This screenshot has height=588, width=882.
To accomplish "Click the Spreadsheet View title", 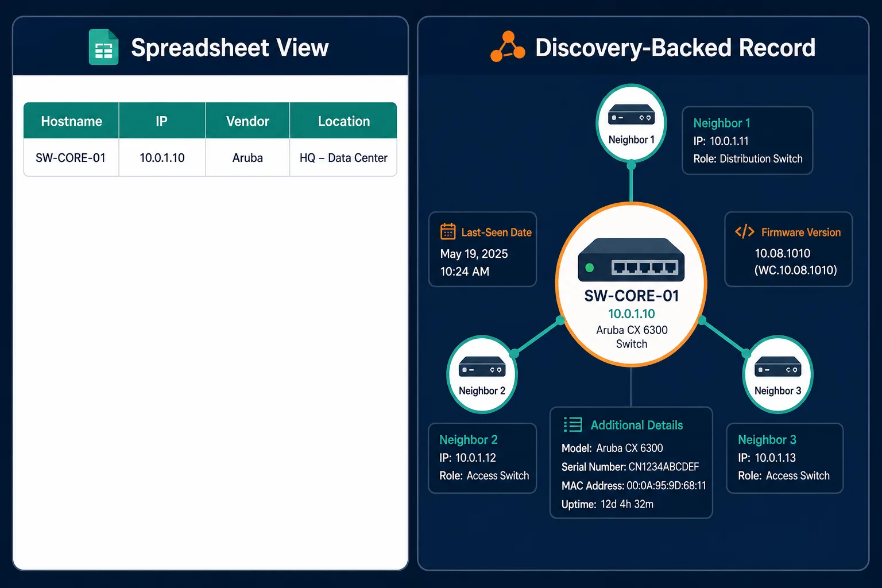I will (x=230, y=48).
